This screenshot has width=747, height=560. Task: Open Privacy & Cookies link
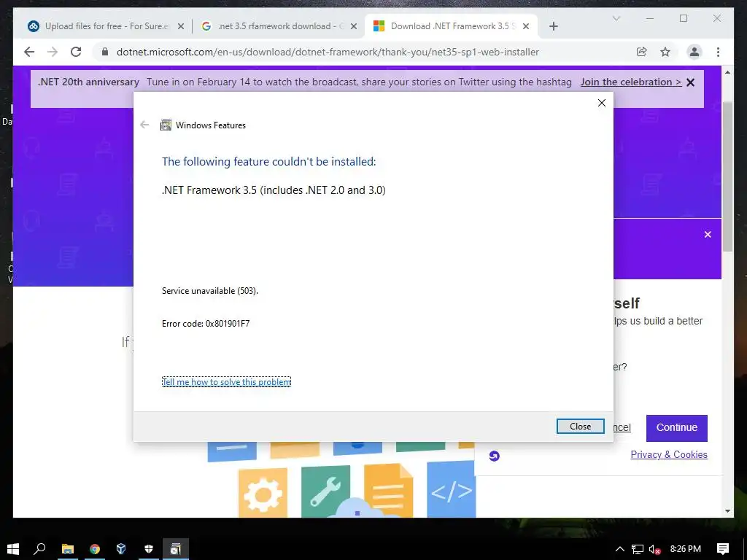click(669, 454)
